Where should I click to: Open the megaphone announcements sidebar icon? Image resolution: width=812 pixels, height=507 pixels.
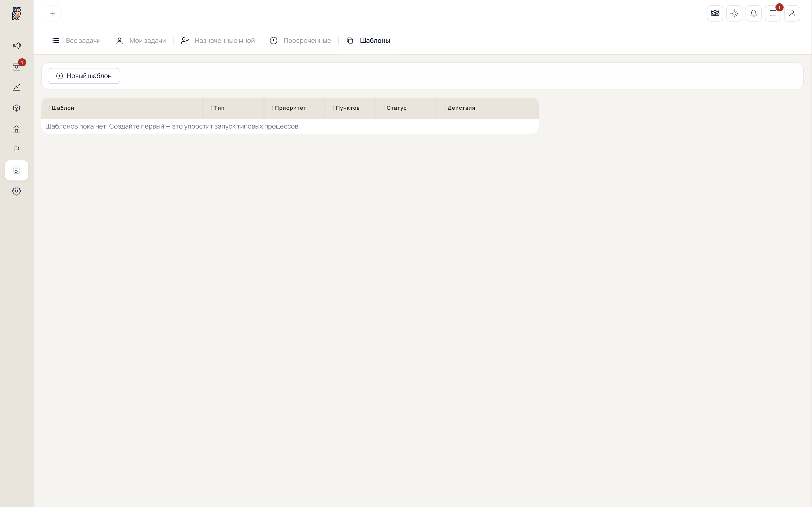[x=17, y=46]
